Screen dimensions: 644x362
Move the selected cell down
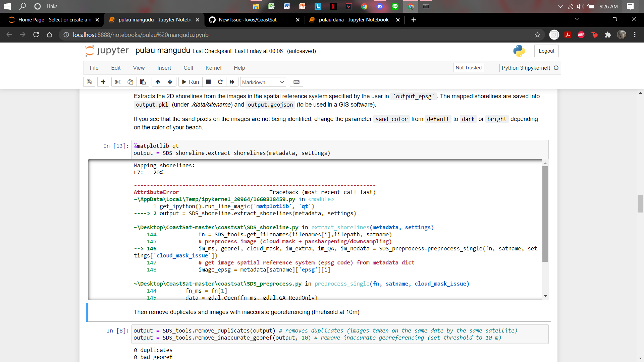170,82
